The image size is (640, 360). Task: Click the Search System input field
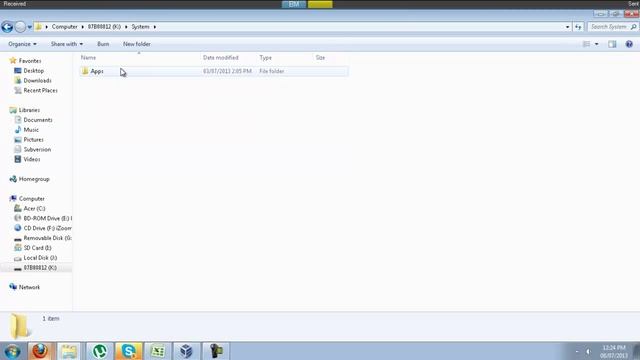click(x=609, y=27)
